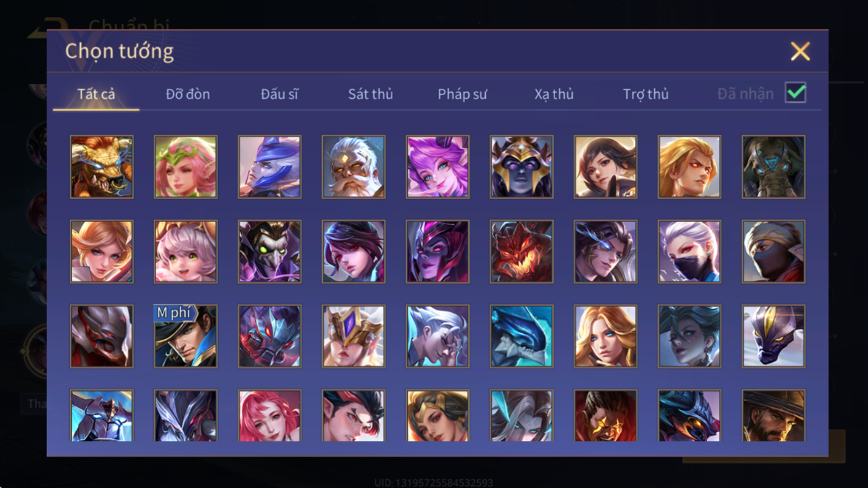This screenshot has width=868, height=488.
Task: Switch to the Xạ thủ tab
Action: pyautogui.click(x=554, y=94)
